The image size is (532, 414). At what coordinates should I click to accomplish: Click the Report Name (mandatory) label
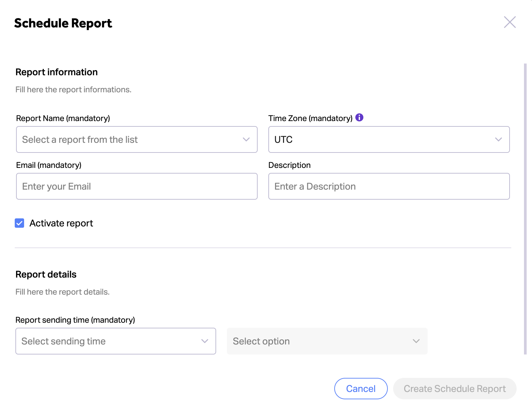point(63,118)
